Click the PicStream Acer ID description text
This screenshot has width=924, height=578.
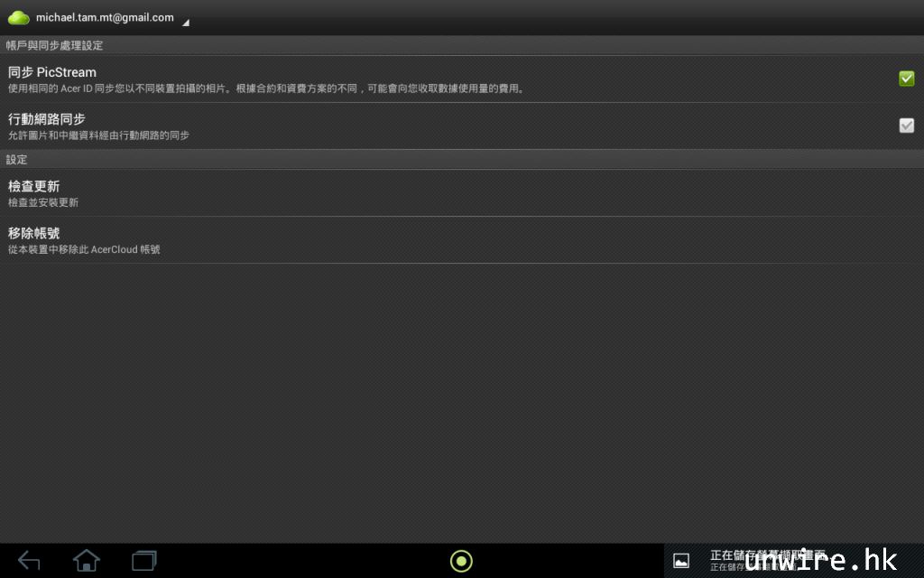click(x=266, y=89)
